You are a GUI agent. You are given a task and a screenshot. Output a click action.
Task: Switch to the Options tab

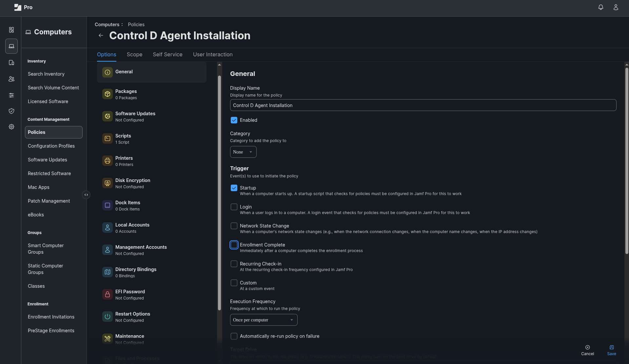(107, 55)
